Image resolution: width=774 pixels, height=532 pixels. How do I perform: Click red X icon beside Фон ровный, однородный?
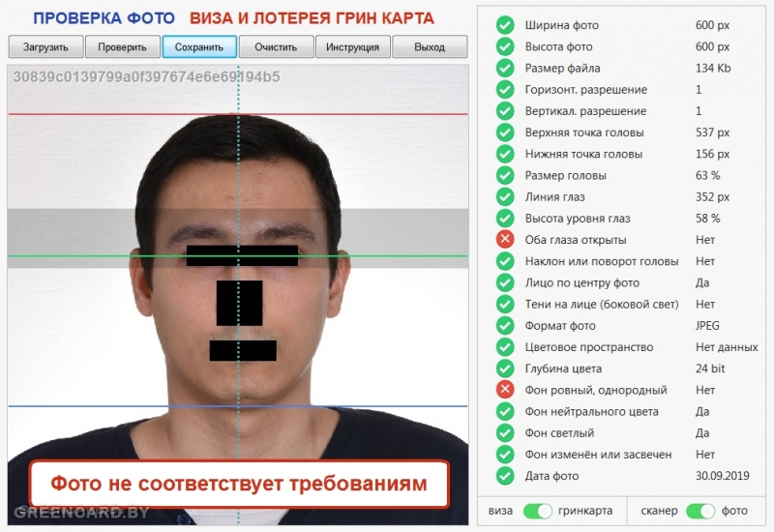click(505, 390)
